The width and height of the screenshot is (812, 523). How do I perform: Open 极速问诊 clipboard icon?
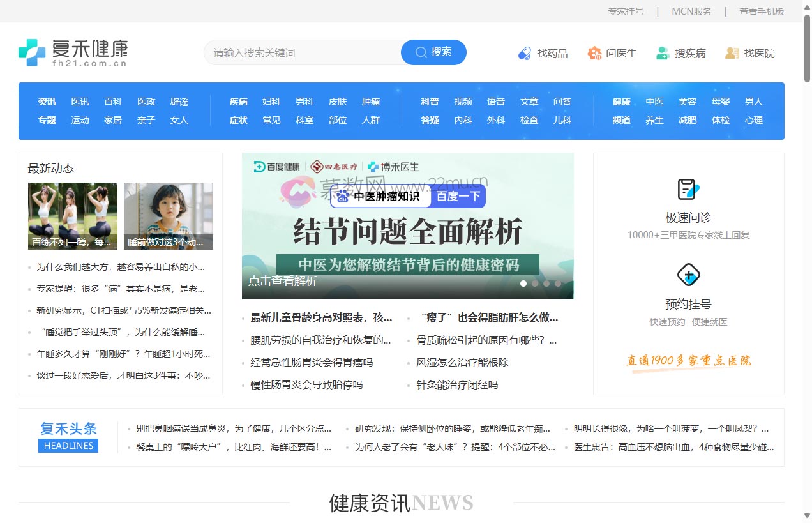click(x=688, y=189)
